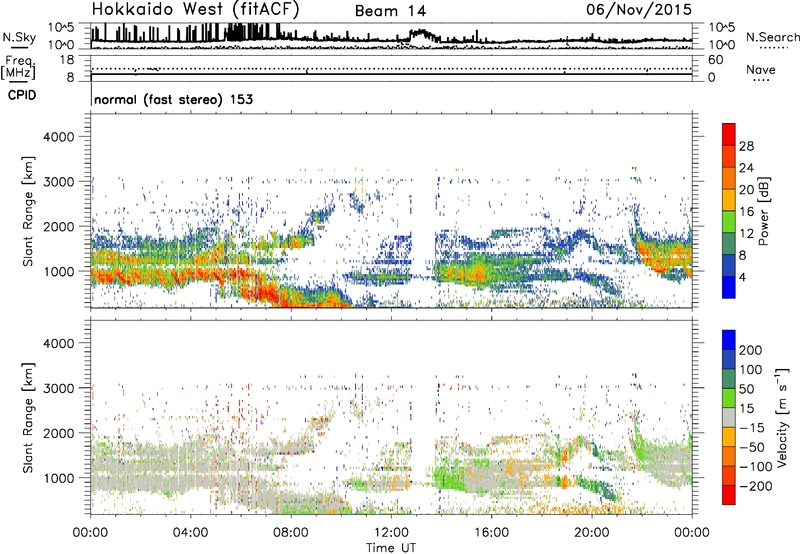Image resolution: width=800 pixels, height=554 pixels.
Task: Click the gray segment of Velocity colorbar
Action: click(x=729, y=417)
